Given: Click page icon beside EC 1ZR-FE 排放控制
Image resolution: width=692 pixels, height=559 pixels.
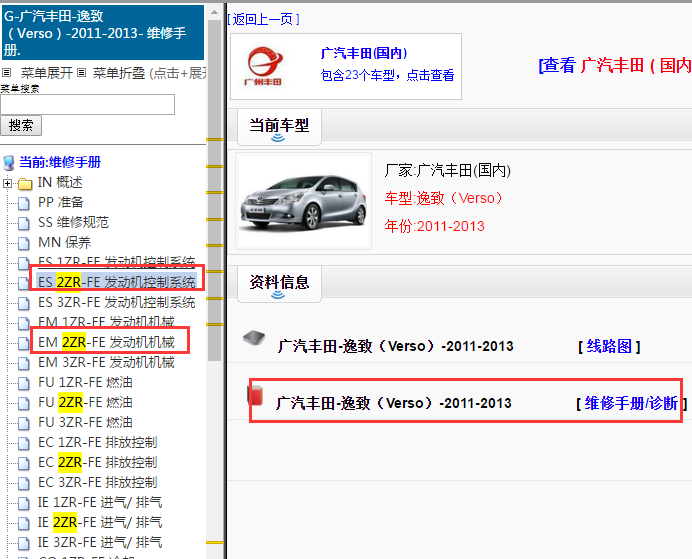Looking at the screenshot, I should [x=24, y=443].
